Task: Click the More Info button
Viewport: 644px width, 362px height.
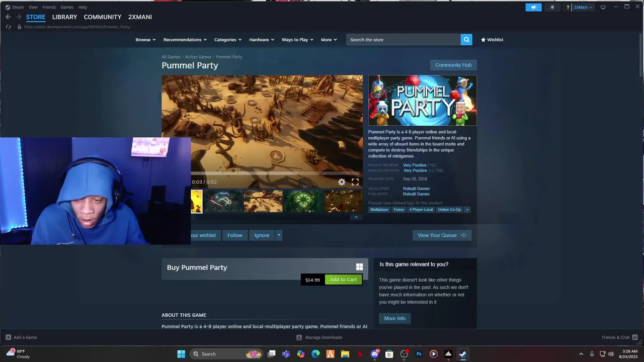Action: (x=395, y=318)
